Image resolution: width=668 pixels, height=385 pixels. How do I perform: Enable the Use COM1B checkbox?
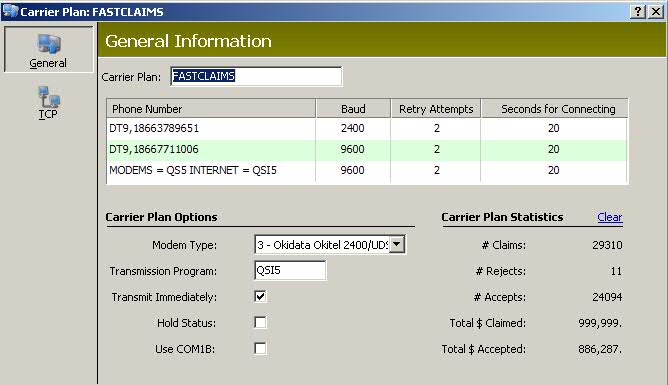pos(260,348)
